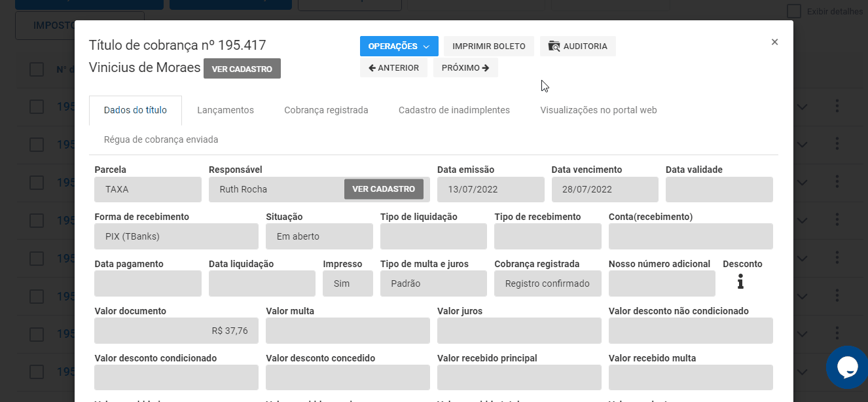Check the first row checkbox in the list
Image resolution: width=868 pixels, height=402 pixels.
click(37, 107)
